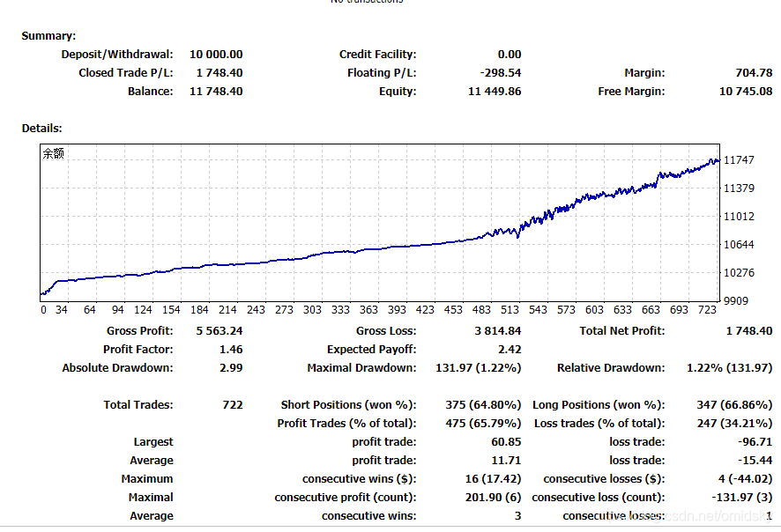
Task: Select the Absolute Drawdown value 2.99
Action: (231, 368)
